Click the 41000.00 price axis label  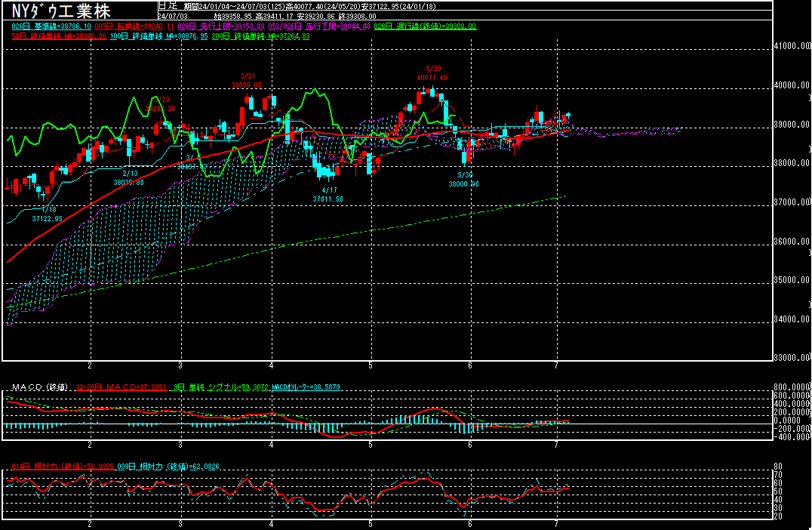tap(792, 46)
